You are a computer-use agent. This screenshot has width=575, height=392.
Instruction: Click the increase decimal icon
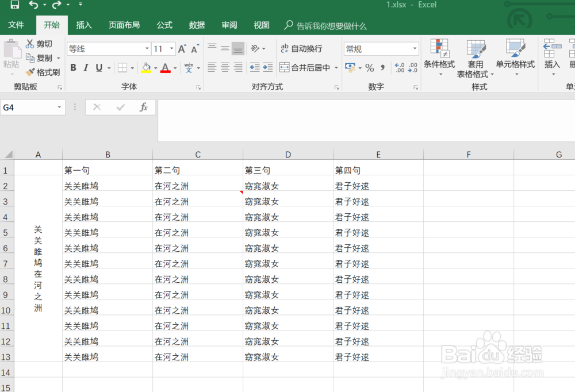[x=400, y=68]
